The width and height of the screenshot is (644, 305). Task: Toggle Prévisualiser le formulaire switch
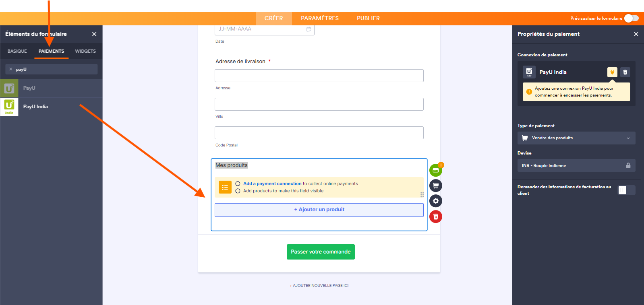[631, 18]
